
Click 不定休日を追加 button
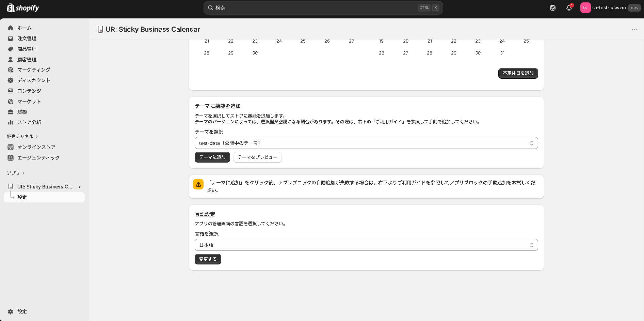(x=518, y=73)
